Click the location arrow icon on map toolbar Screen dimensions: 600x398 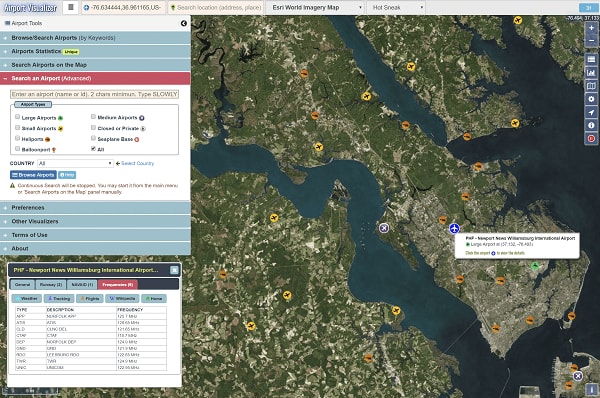591,112
